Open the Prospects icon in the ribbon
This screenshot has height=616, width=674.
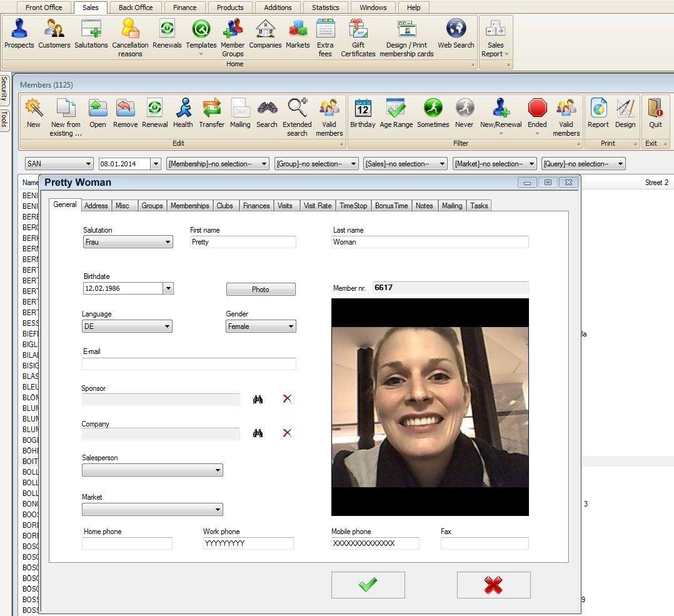point(19,34)
